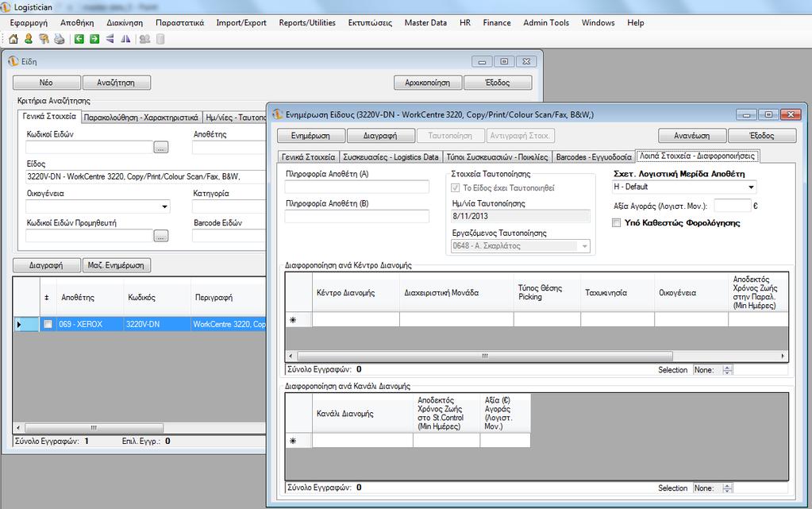The height and width of the screenshot is (509, 812).
Task: Toggle the Το Είδος έχει Ταυτοποιηθεί checkbox
Action: pos(455,187)
